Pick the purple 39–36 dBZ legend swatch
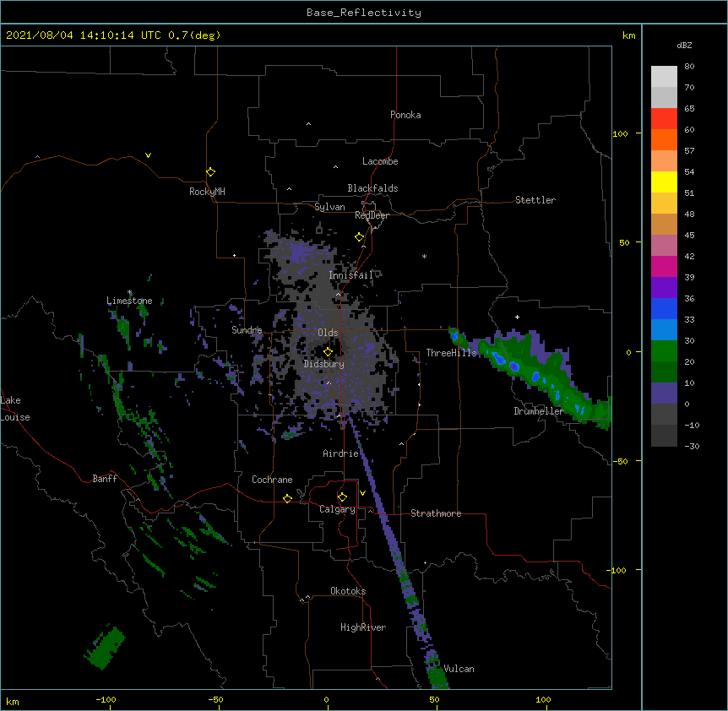Screen dimensions: 728x711 [664, 288]
